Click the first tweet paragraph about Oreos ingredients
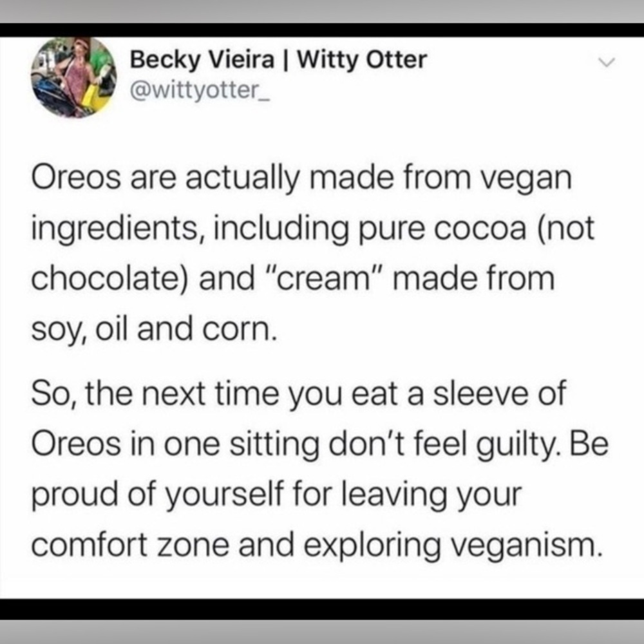 click(312, 253)
